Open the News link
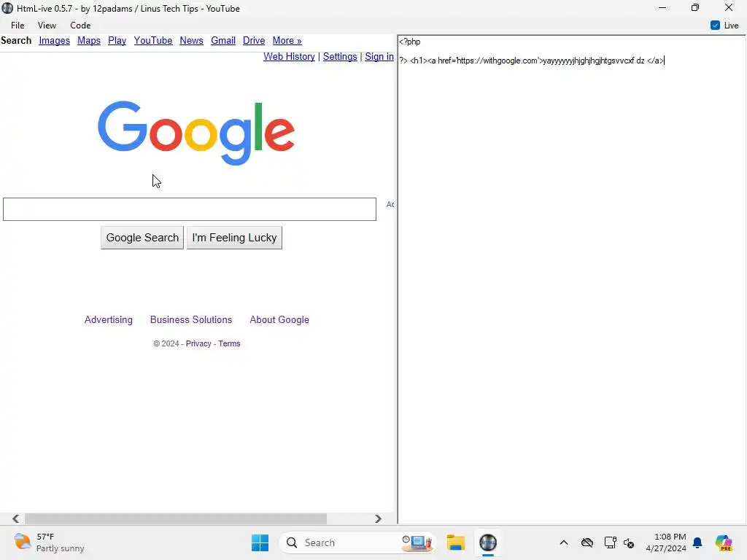This screenshot has height=560, width=747. coord(192,41)
